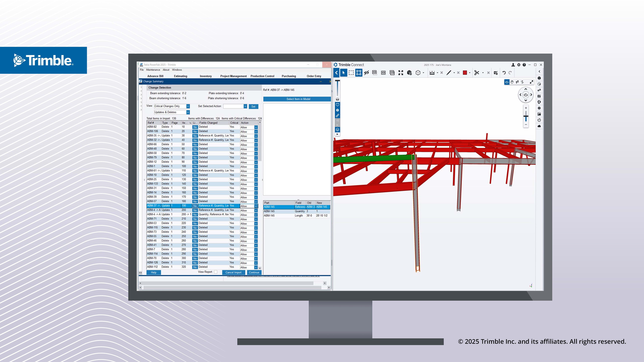Open the cloud sync panel in right sidebar
The width and height of the screenshot is (644, 362).
tap(539, 126)
